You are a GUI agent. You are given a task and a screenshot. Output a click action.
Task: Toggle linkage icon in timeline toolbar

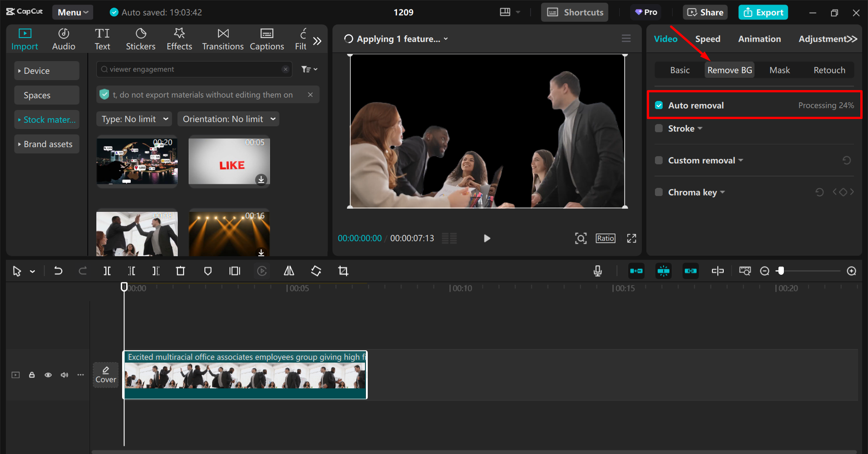click(691, 271)
